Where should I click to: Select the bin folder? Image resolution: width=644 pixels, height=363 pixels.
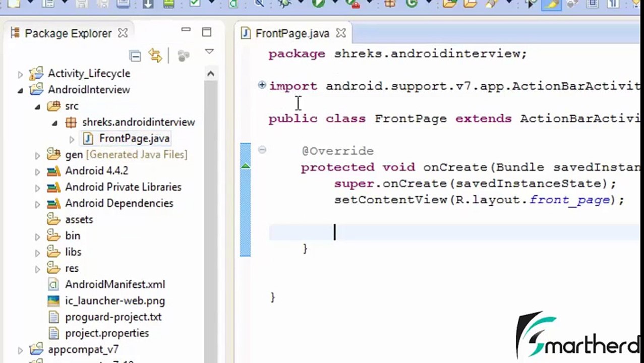pos(73,235)
